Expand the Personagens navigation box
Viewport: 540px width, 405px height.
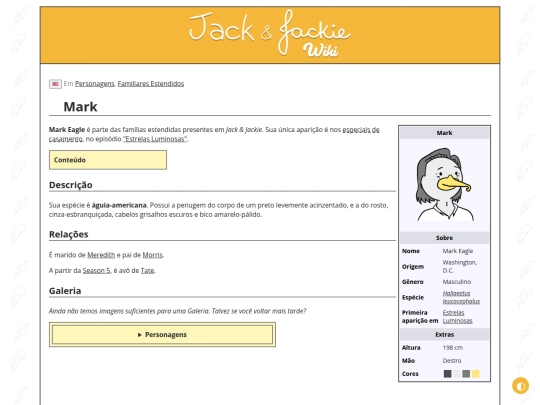coord(162,335)
